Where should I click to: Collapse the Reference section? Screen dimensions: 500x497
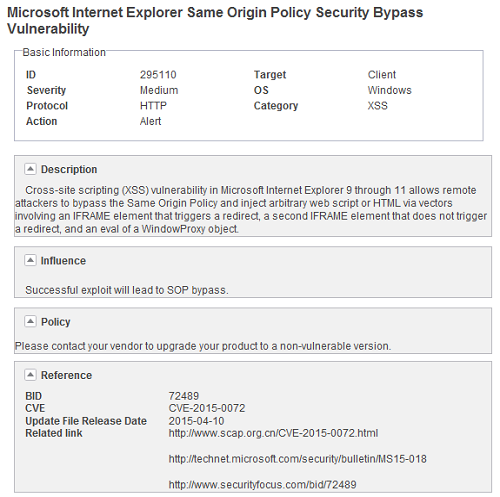pos(30,375)
